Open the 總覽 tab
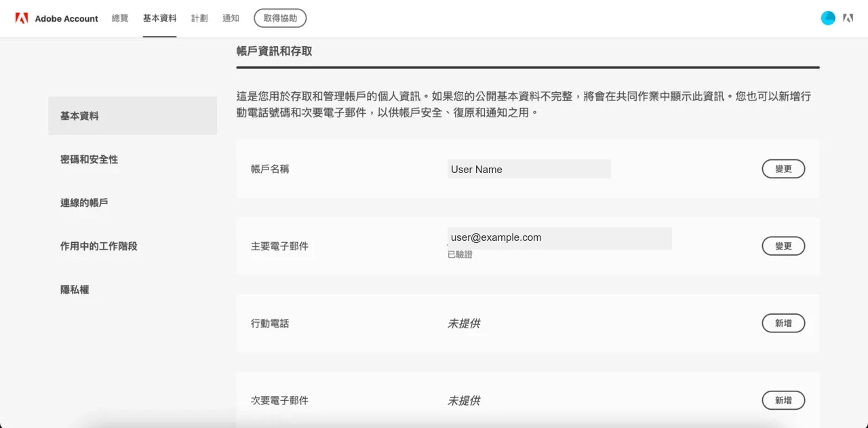The image size is (868, 428). [120, 18]
